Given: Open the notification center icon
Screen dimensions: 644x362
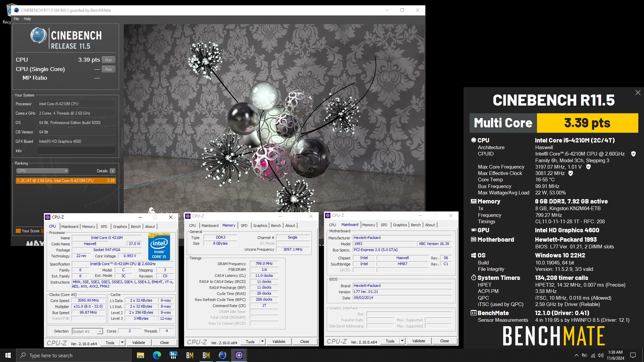Looking at the screenshot, I should tap(633, 355).
